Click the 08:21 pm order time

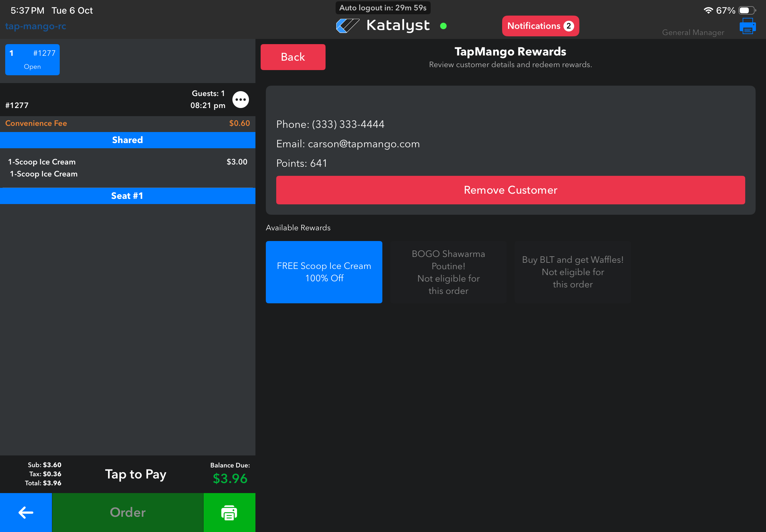tap(208, 105)
